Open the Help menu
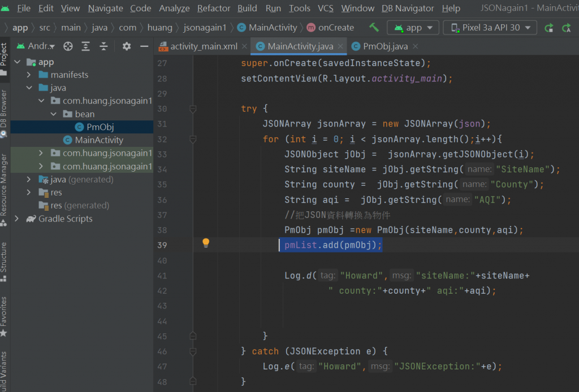Viewport: 579px width, 392px height. point(451,8)
